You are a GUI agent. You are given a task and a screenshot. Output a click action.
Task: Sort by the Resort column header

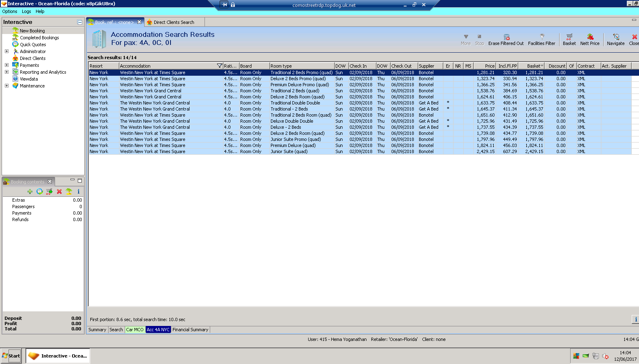pyautogui.click(x=104, y=66)
